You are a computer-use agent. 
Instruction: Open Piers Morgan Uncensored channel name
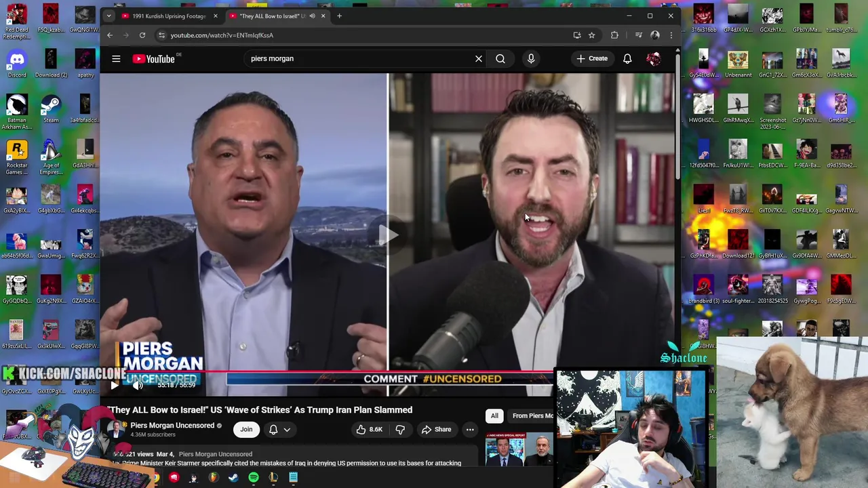click(172, 426)
